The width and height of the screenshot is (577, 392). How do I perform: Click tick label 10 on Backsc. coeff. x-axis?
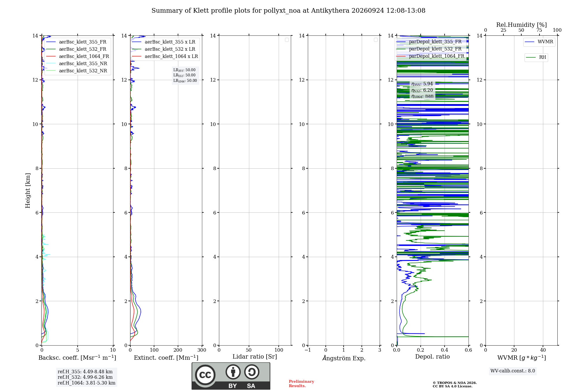(x=113, y=350)
